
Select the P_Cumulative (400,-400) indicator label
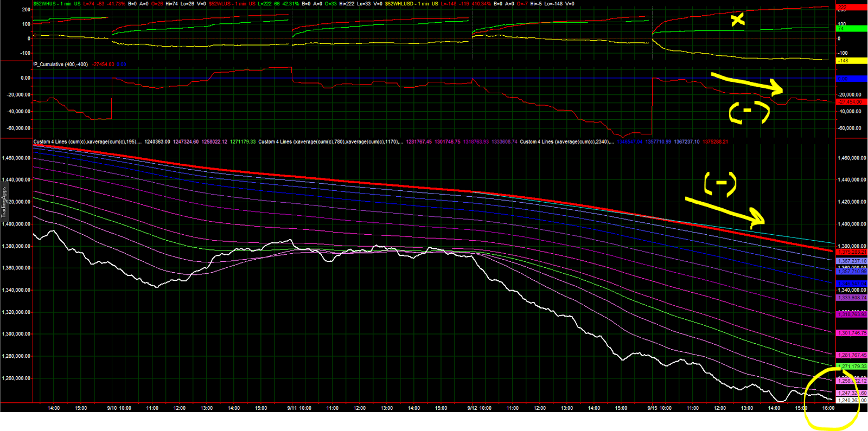(x=61, y=65)
